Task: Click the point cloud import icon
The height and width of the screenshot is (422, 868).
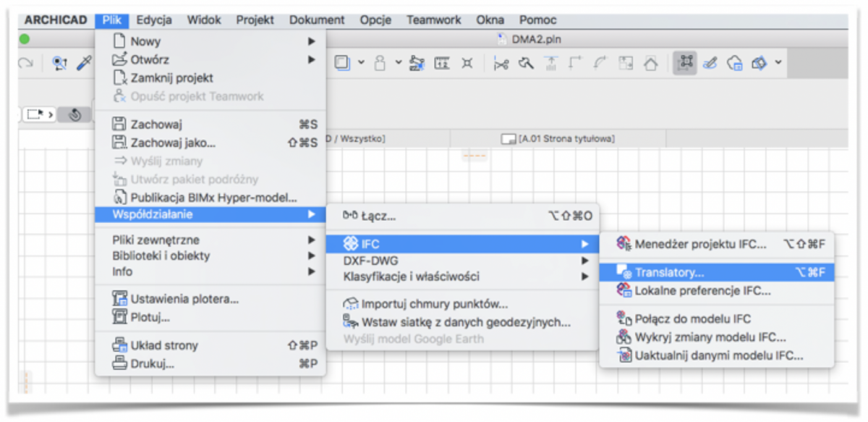Action: tap(352, 305)
